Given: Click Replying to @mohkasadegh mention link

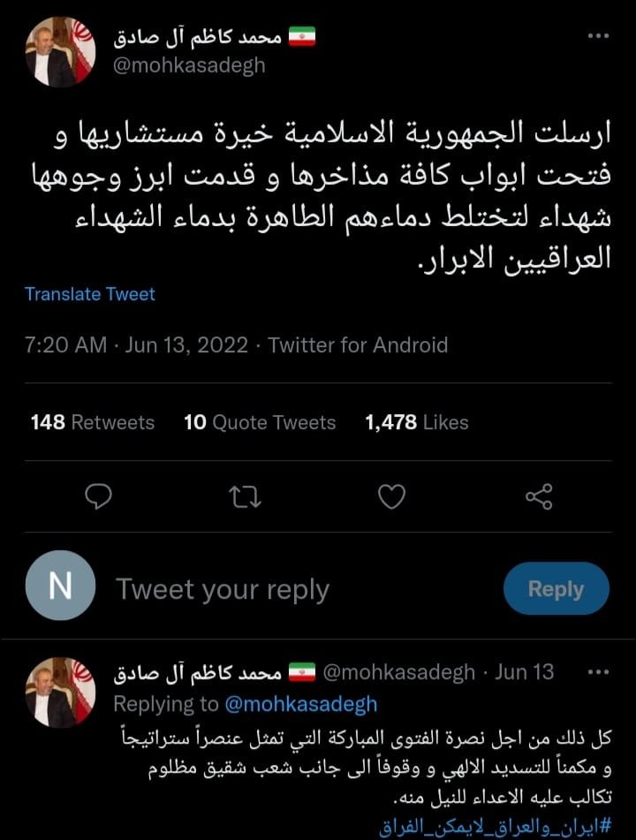Looking at the screenshot, I should pos(300,704).
